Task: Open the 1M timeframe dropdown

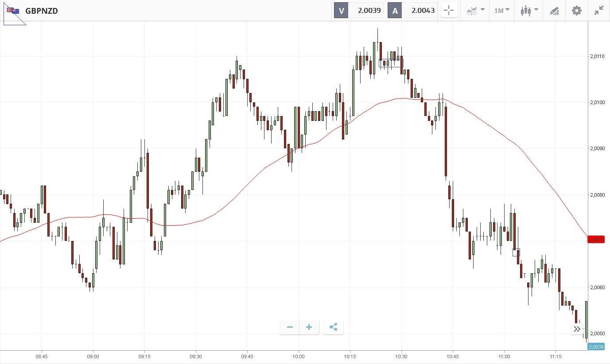Action: point(501,11)
